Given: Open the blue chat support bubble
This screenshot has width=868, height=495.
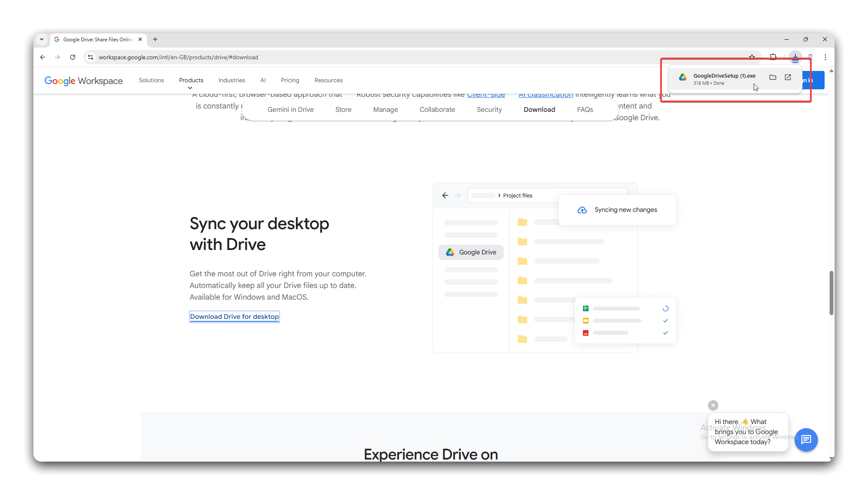Looking at the screenshot, I should coord(806,439).
